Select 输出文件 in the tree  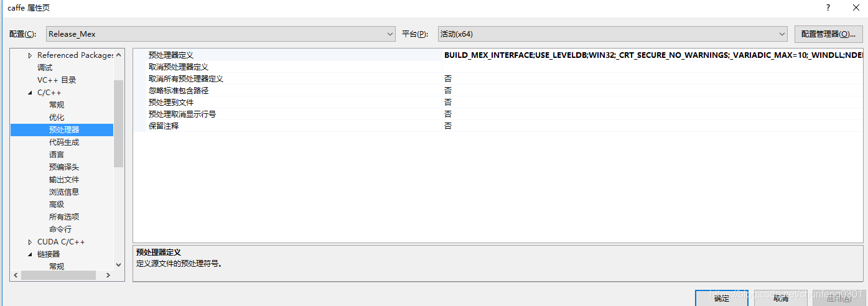pos(64,180)
